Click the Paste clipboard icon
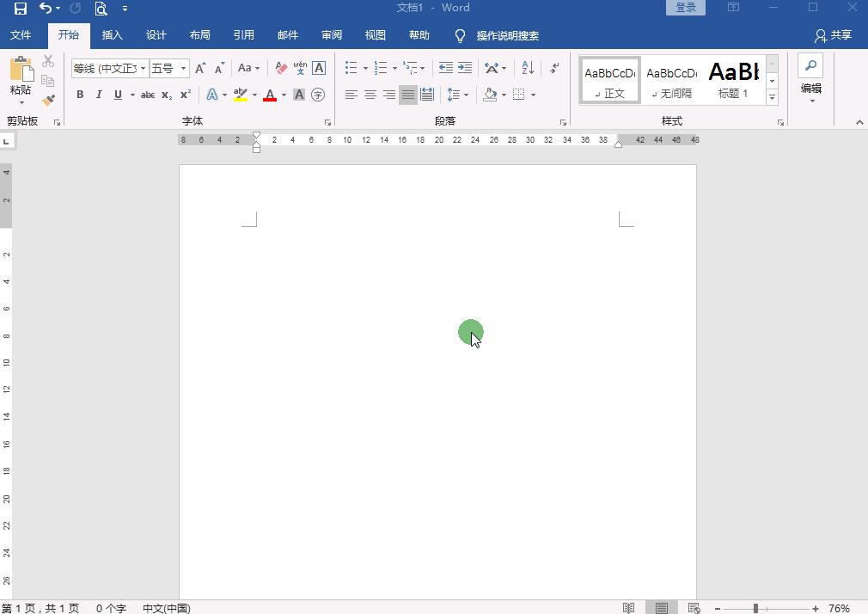Screen dimensions: 868x614 pyautogui.click(x=21, y=70)
